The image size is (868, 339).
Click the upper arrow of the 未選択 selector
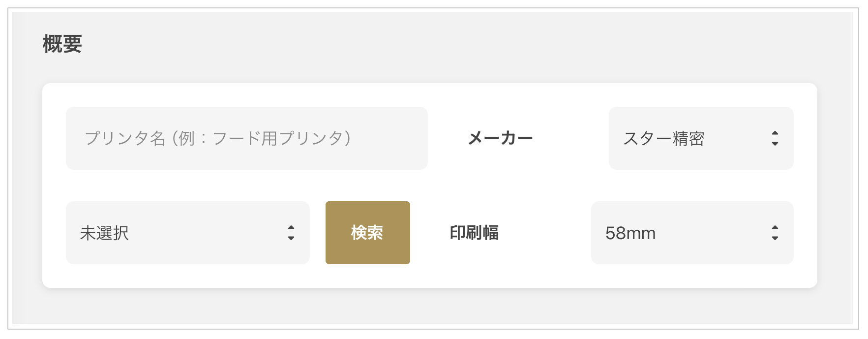[x=291, y=228]
